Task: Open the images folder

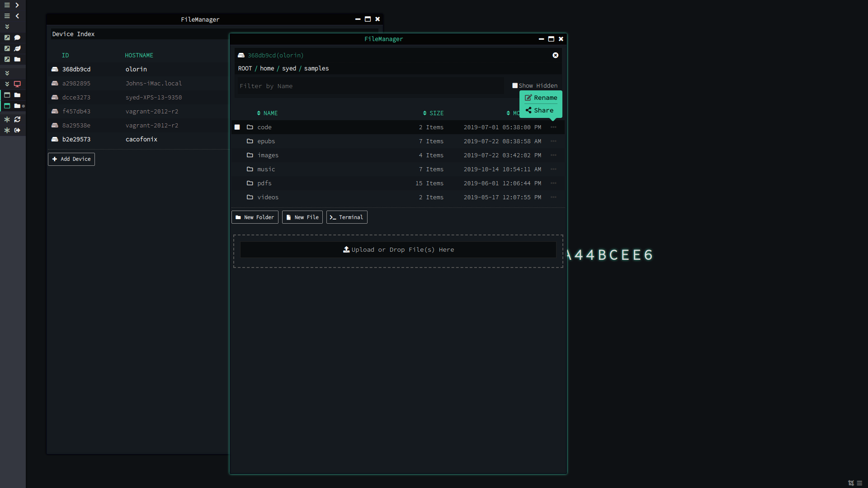Action: click(268, 155)
